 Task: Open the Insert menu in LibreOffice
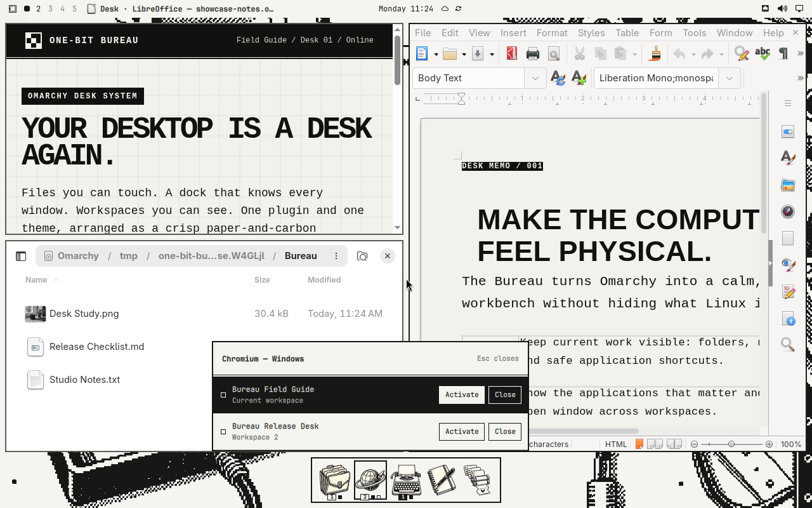coord(513,33)
